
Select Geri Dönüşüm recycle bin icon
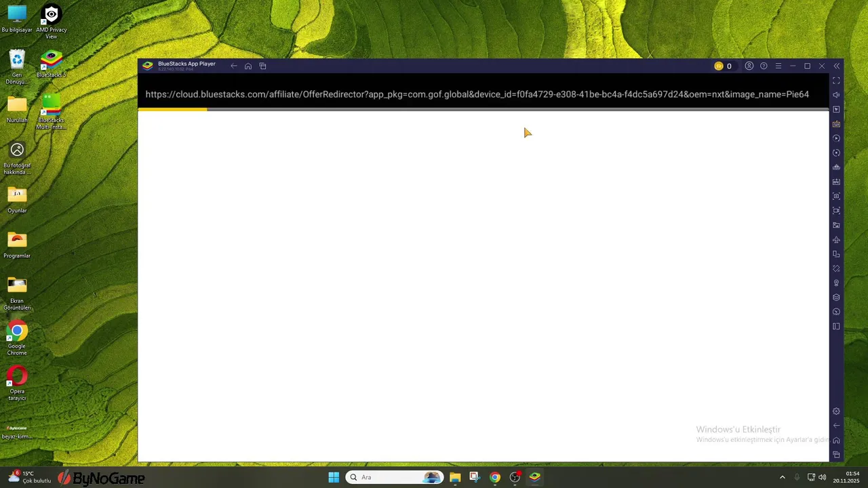pos(17,68)
